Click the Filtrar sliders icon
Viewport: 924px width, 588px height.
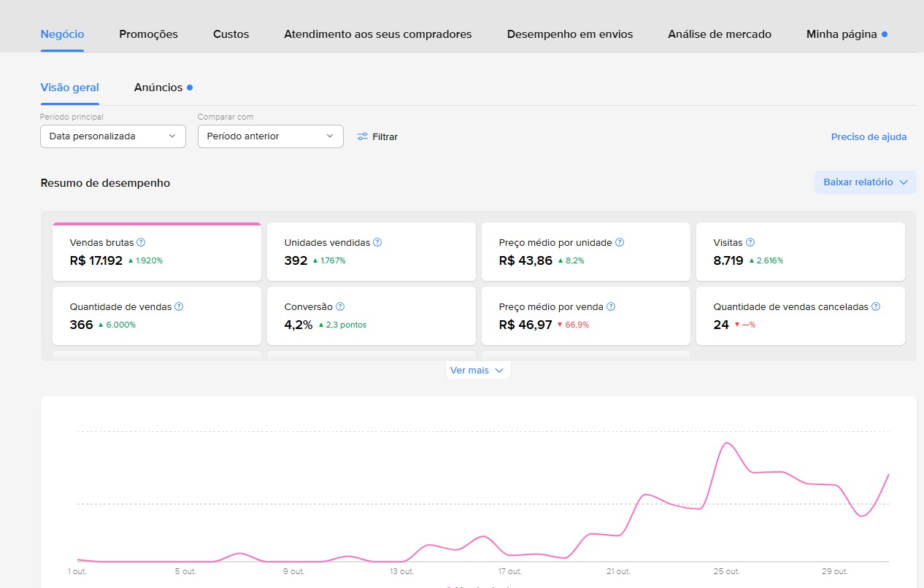pos(363,136)
